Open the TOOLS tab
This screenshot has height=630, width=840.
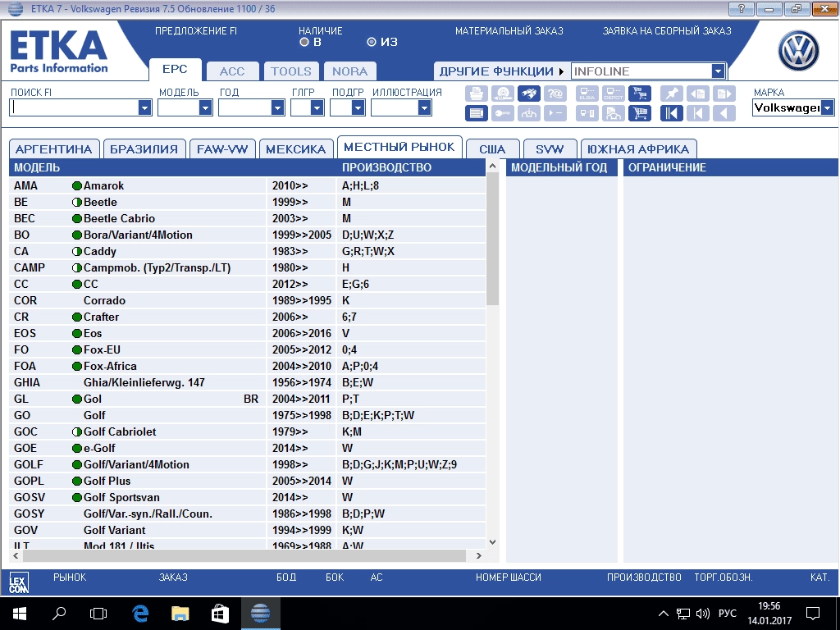291,71
